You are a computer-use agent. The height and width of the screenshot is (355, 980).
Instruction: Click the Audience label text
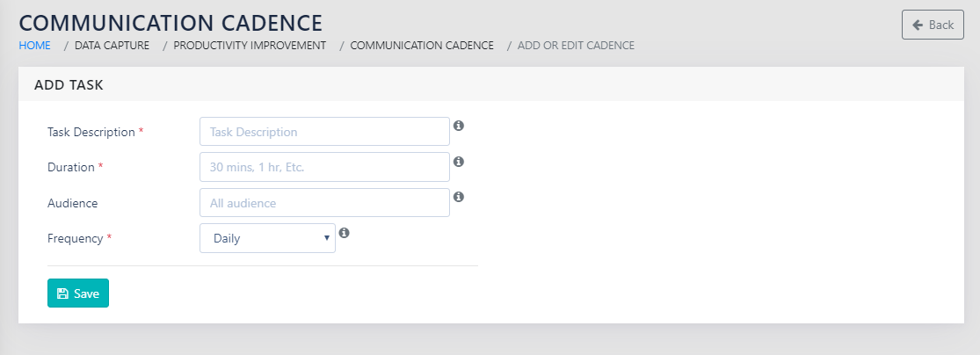(72, 203)
